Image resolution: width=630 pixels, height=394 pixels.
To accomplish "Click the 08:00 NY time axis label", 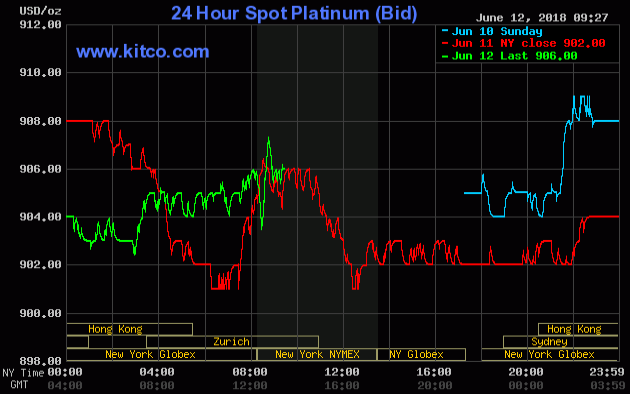I will pyautogui.click(x=250, y=372).
